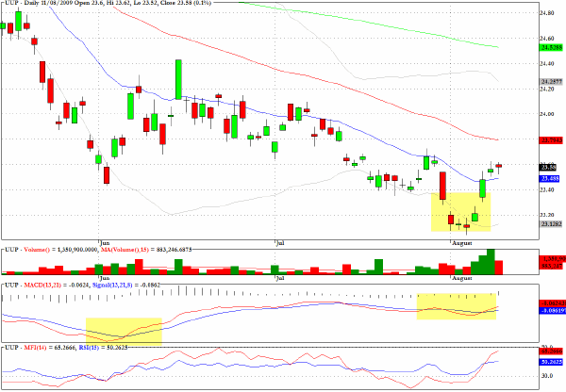Click the red 65.2666 MFI tag

(x=551, y=351)
